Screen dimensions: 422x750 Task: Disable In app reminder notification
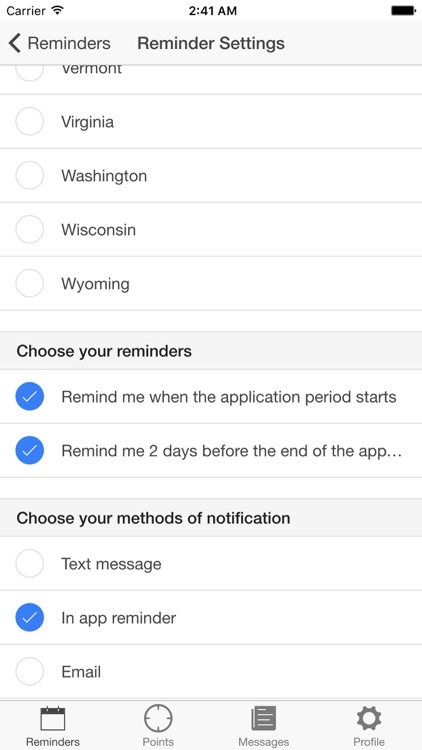click(x=30, y=618)
